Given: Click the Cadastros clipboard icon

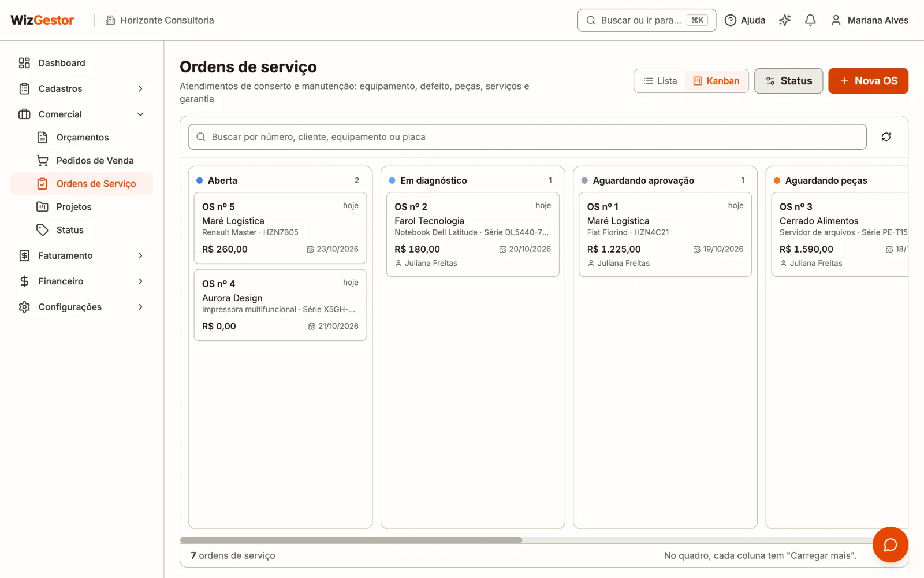Looking at the screenshot, I should point(24,88).
